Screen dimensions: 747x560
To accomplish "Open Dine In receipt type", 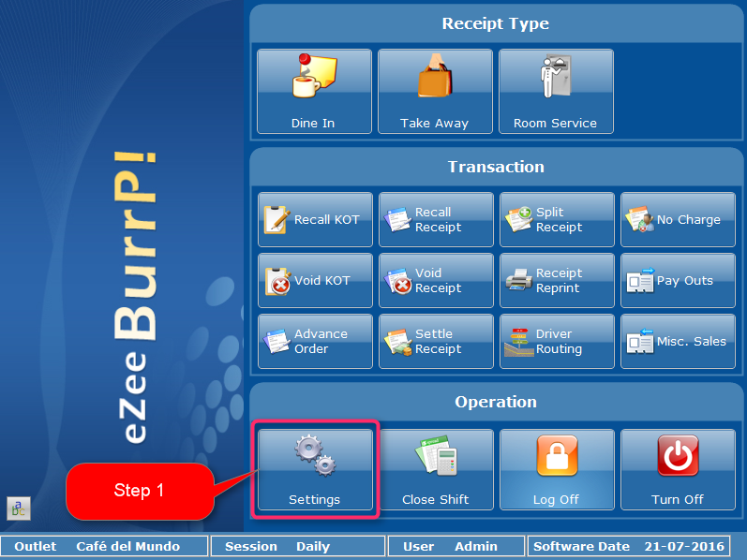I will 314,91.
